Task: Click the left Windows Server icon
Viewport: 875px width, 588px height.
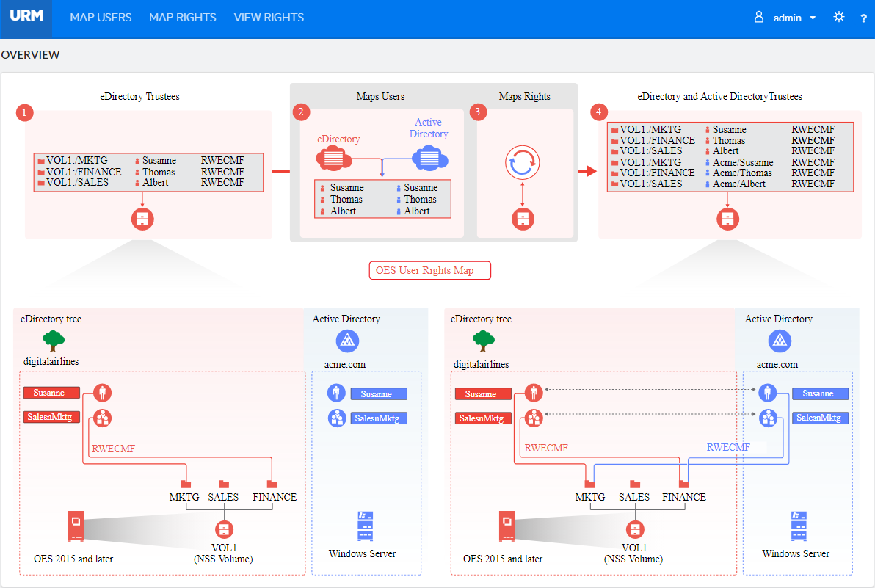Action: (363, 526)
